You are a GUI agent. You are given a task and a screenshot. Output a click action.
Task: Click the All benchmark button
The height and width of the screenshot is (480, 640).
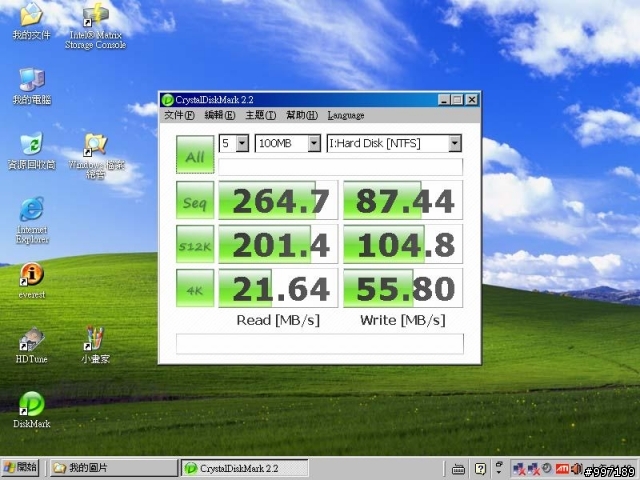click(195, 155)
